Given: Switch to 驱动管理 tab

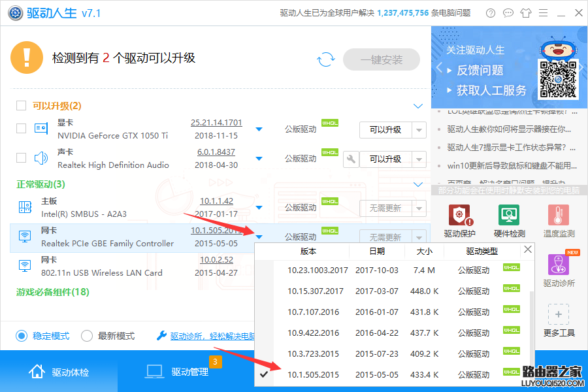Looking at the screenshot, I should 177,371.
